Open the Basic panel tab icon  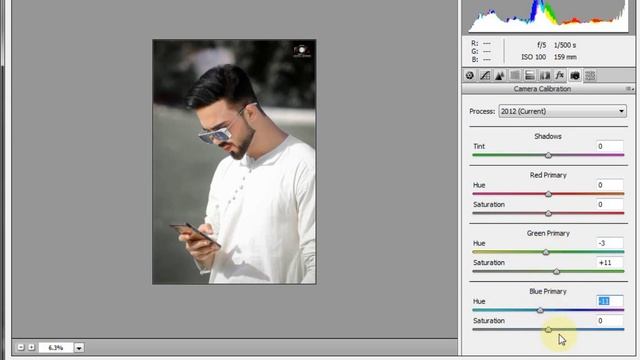pos(470,76)
